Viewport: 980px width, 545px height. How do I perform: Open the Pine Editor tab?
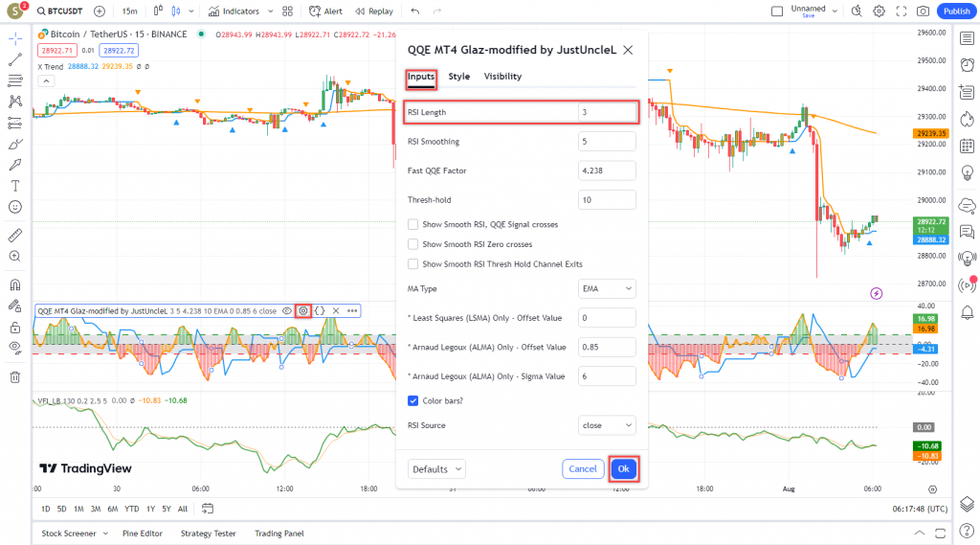point(143,534)
